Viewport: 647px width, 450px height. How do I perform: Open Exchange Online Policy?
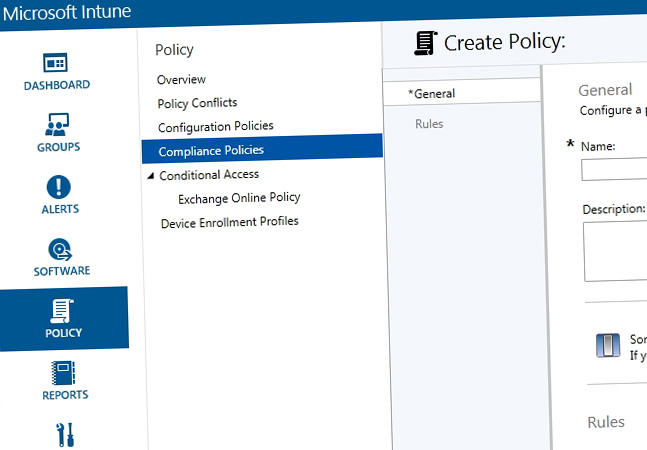(239, 198)
